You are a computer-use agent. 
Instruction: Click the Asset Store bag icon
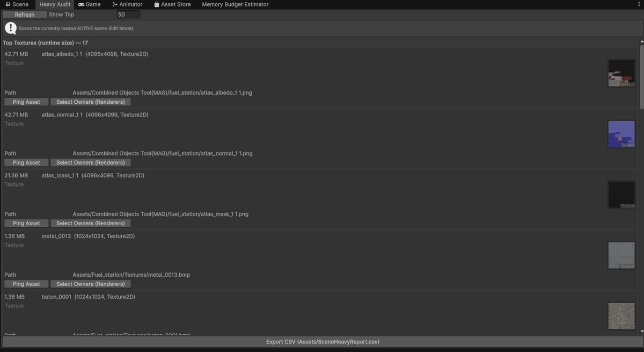[156, 4]
